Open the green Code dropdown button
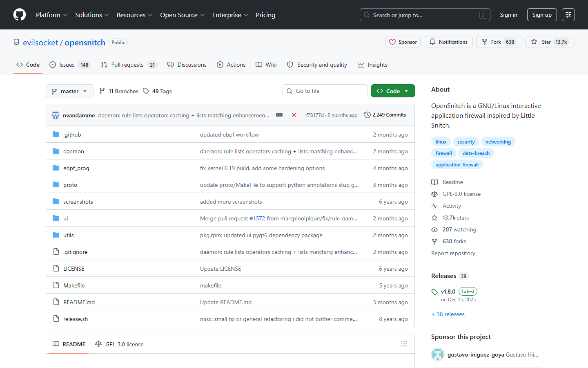The width and height of the screenshot is (588, 368). (393, 91)
